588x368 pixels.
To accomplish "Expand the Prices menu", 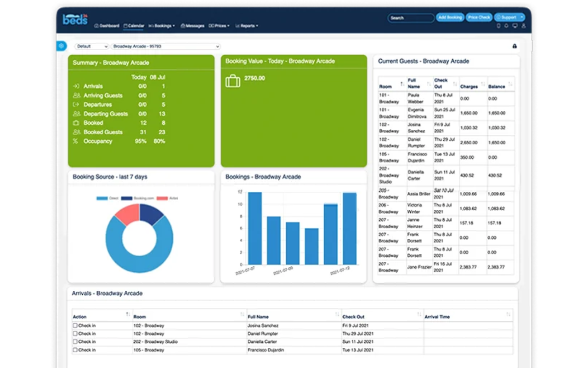I will point(219,26).
